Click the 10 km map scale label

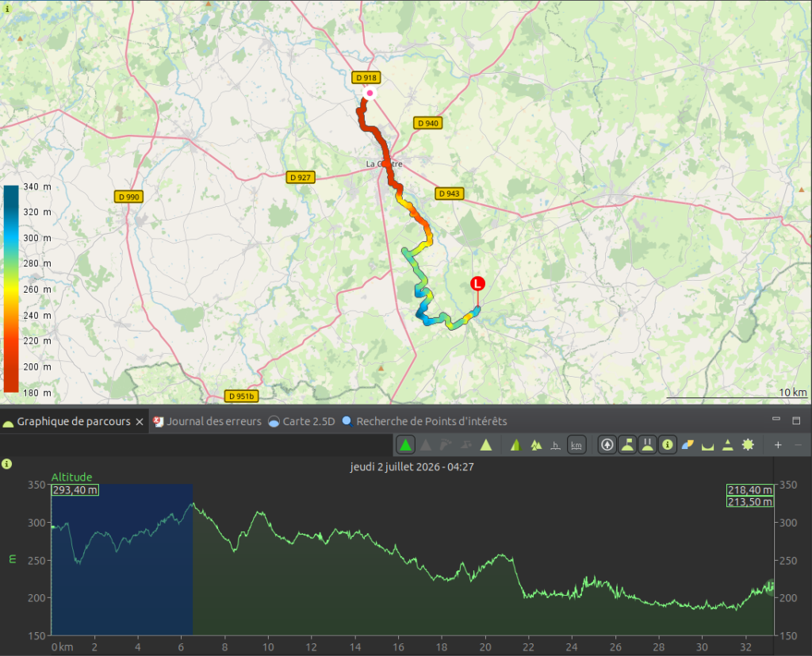point(792,393)
